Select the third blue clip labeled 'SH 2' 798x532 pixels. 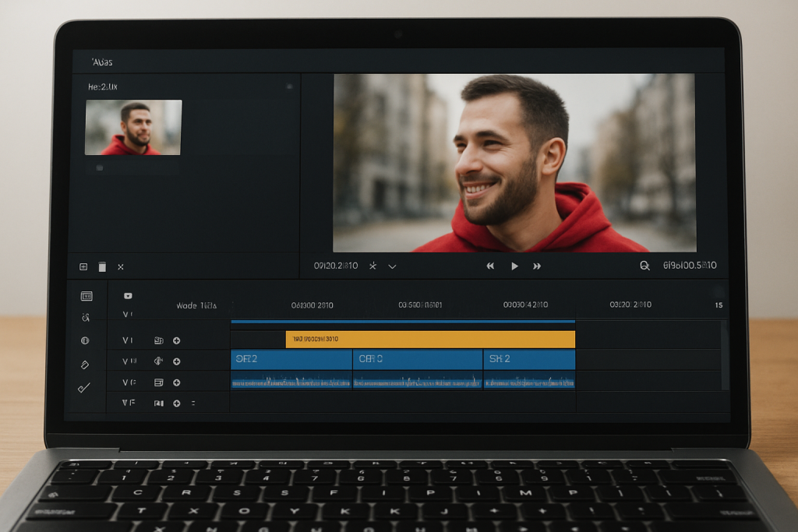(x=529, y=360)
